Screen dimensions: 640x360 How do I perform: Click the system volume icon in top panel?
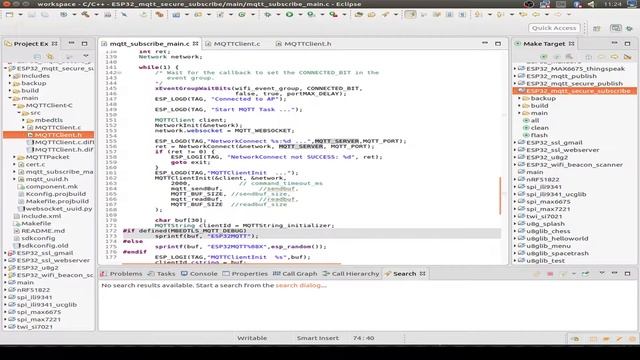(x=591, y=4)
